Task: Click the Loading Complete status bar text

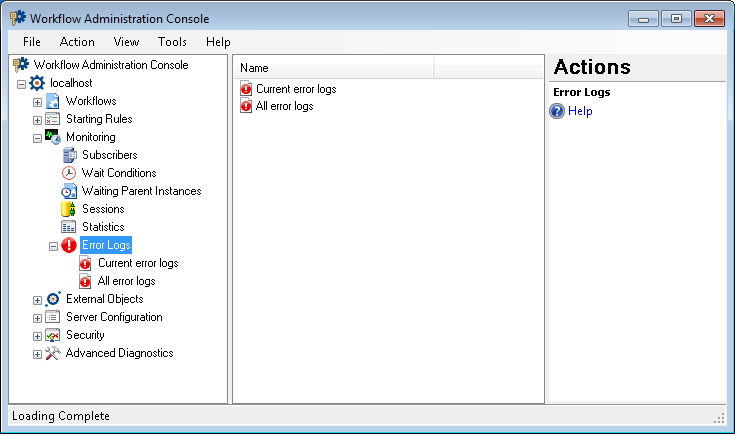Action: [61, 416]
